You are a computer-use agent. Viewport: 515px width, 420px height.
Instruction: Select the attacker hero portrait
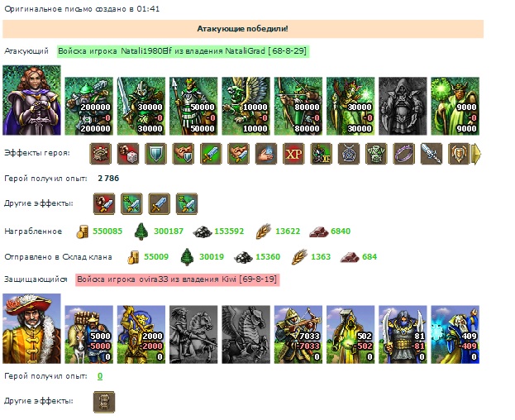click(x=32, y=100)
